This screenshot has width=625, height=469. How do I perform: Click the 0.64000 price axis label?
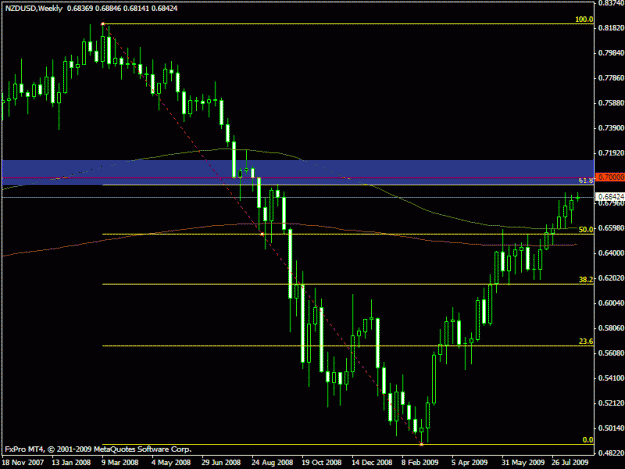click(611, 253)
